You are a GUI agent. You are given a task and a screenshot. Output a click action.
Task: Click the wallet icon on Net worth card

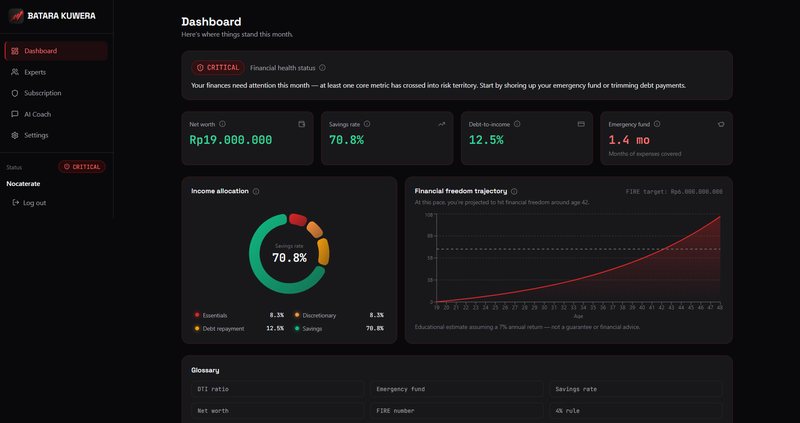click(x=302, y=124)
